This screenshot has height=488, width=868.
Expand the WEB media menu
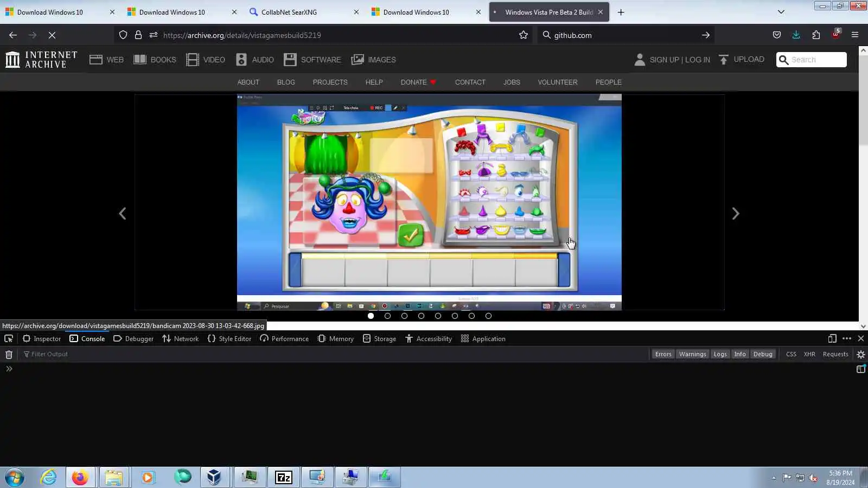tap(107, 60)
